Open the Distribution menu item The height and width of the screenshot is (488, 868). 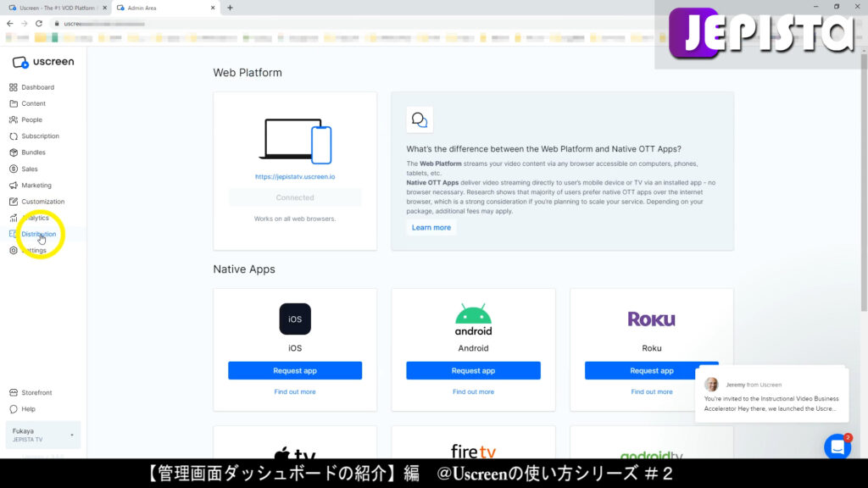39,234
